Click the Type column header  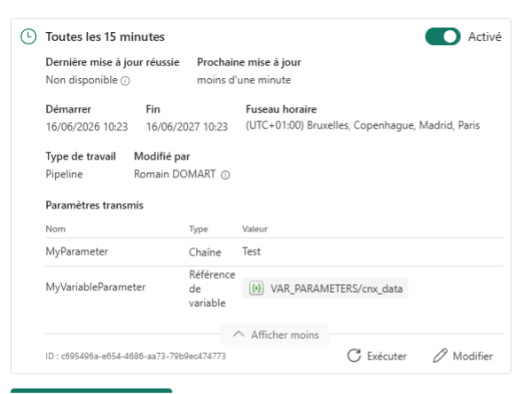click(199, 229)
